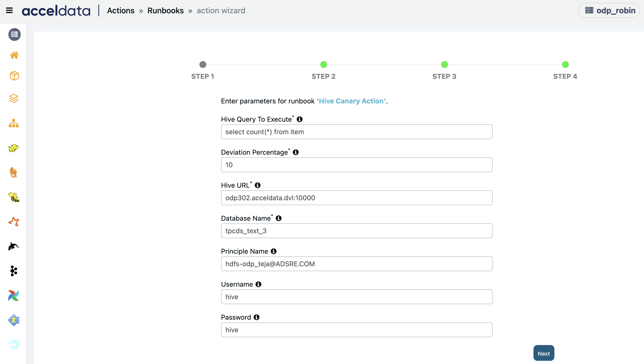The height and width of the screenshot is (364, 644).
Task: Open the hierarchy nodes sidebar icon
Action: [x=14, y=123]
